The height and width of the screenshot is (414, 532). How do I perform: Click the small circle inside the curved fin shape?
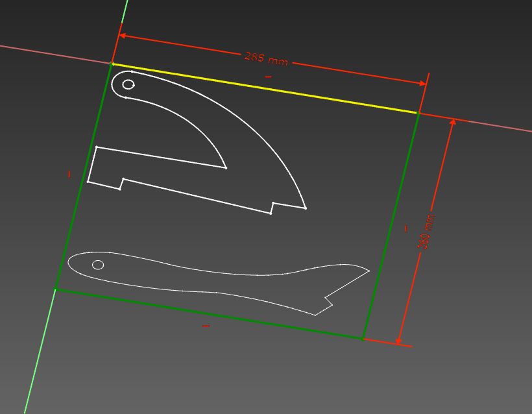tap(128, 83)
